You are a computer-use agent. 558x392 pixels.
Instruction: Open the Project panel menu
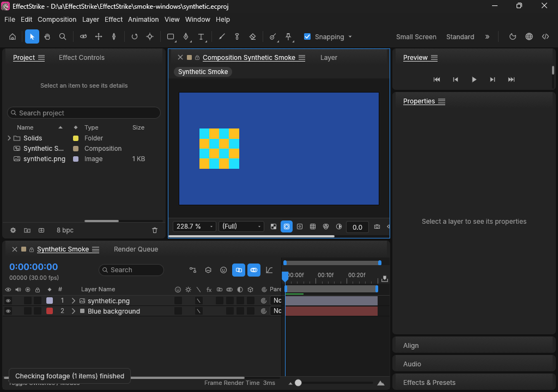coord(41,58)
